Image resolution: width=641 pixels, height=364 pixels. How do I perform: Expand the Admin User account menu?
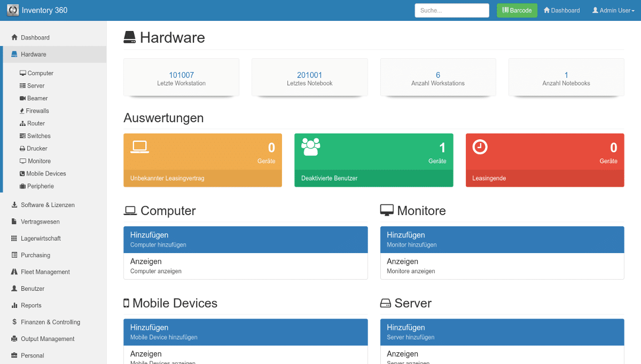point(613,10)
